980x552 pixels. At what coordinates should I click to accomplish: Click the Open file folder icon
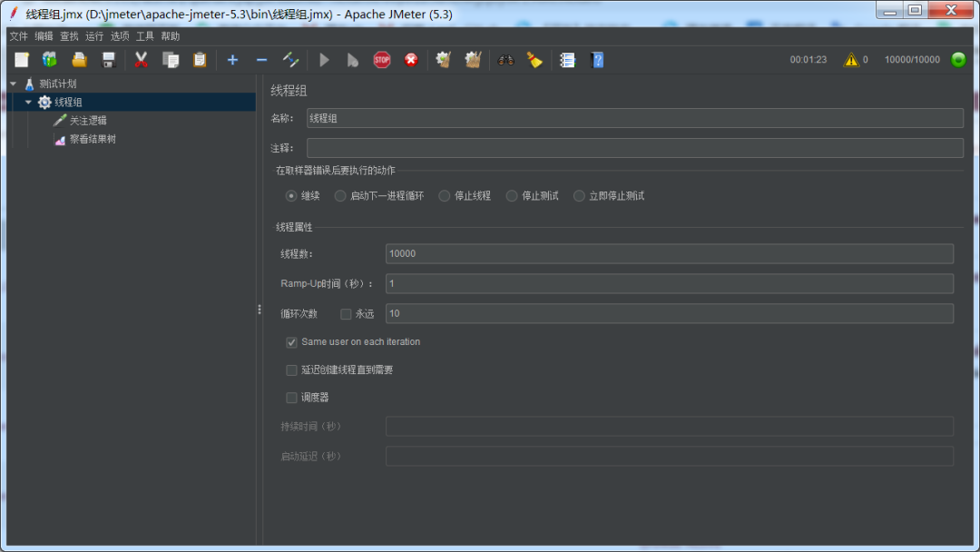(79, 60)
